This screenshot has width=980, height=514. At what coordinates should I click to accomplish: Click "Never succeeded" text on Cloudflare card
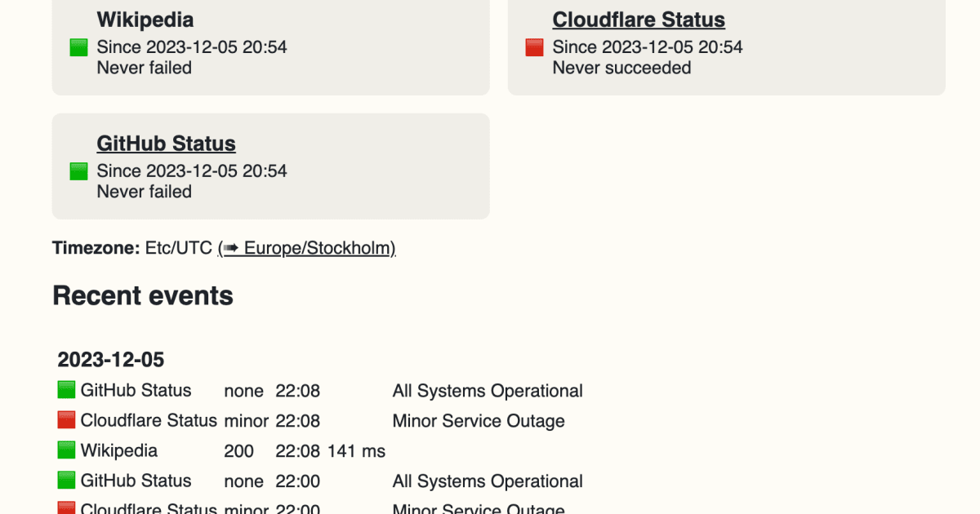621,68
